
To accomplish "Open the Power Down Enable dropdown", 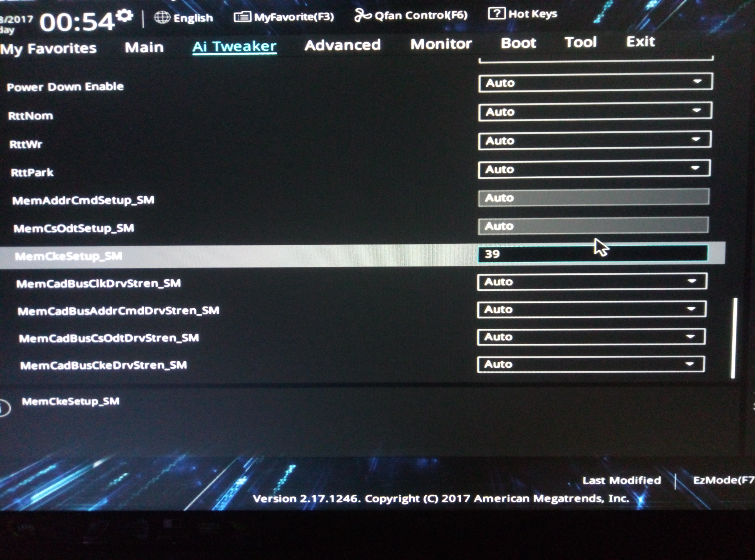I will coord(595,82).
